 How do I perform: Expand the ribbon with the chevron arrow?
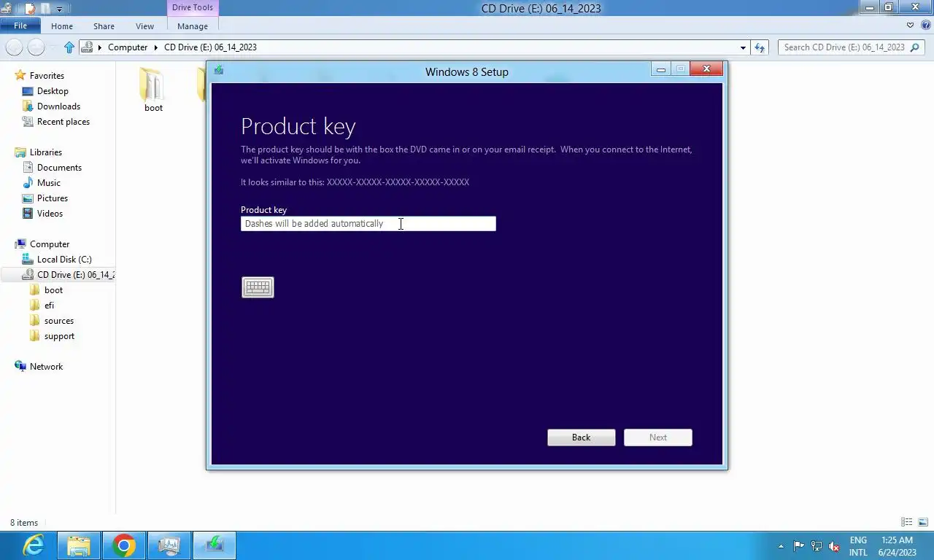click(x=910, y=26)
